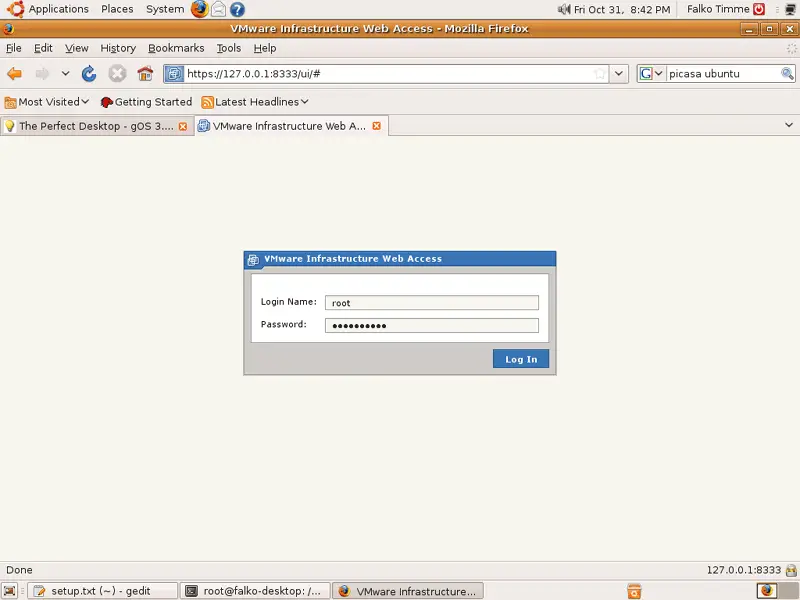Click the search box containing picasa ubuntu
800x600 pixels.
(x=723, y=73)
